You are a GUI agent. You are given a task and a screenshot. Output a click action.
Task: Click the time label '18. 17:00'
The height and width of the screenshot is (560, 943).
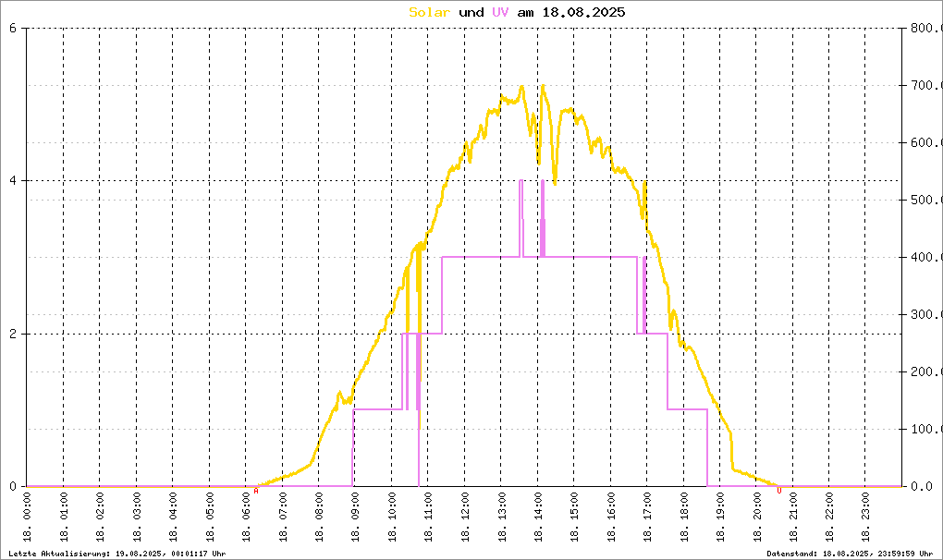tap(647, 517)
